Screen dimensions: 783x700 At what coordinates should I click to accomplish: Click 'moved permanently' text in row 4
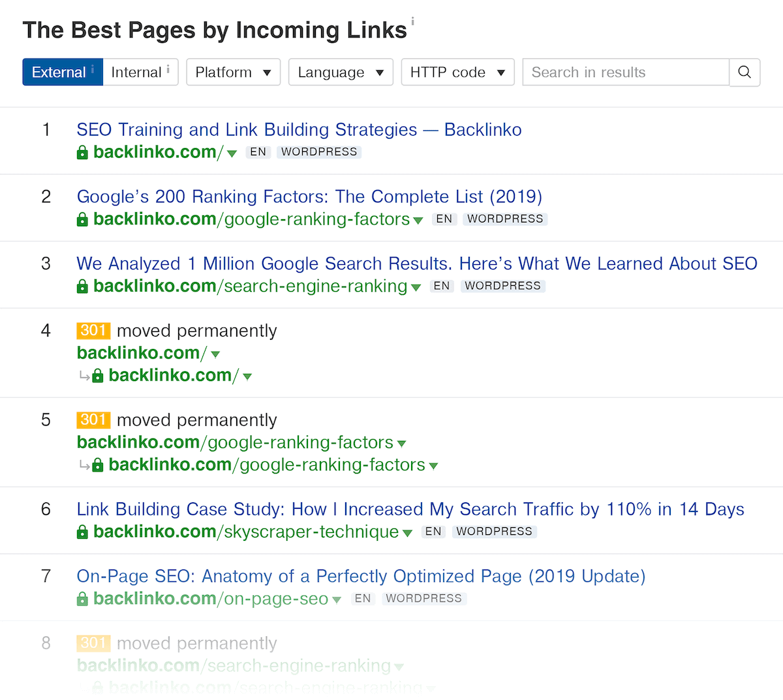click(197, 331)
